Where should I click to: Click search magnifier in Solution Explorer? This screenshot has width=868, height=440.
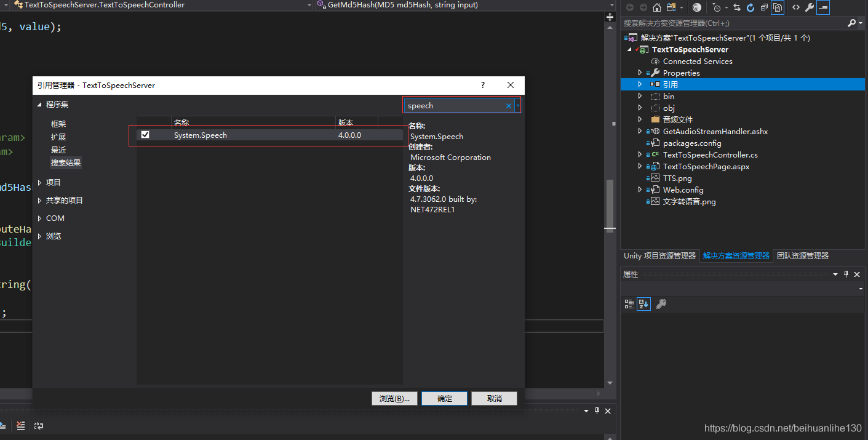tap(851, 23)
